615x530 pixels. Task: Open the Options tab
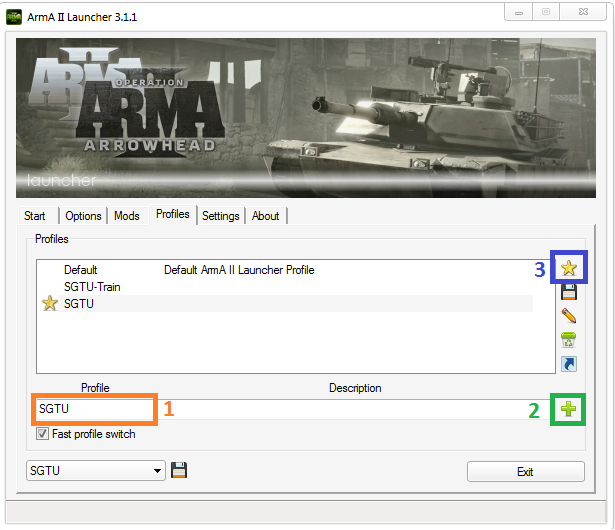tap(83, 216)
